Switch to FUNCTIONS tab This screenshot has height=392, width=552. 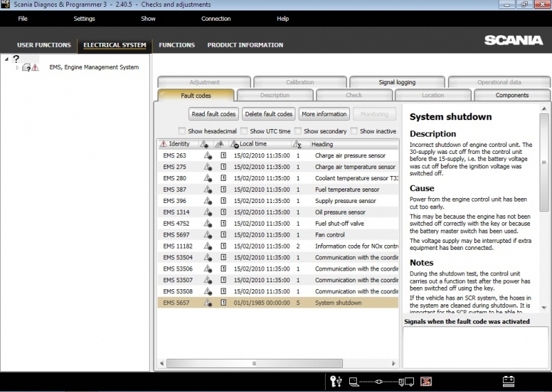177,45
